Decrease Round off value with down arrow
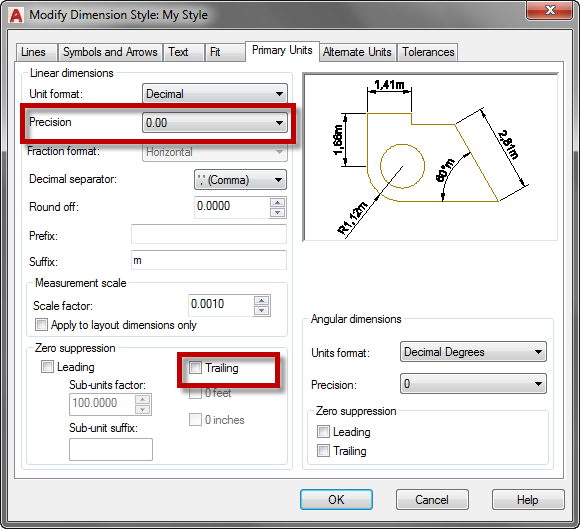Screen dimensions: 580x529 tap(277, 212)
